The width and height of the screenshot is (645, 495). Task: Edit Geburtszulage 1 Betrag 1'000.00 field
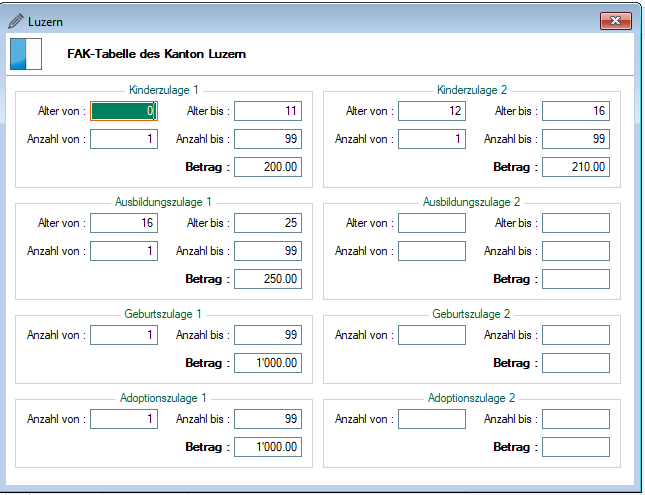point(268,363)
